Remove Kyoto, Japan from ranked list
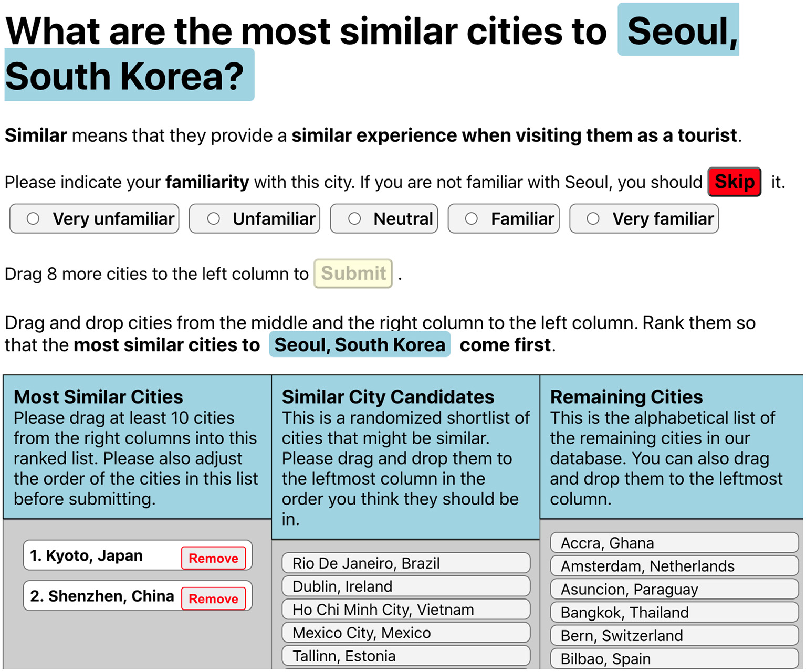 (x=213, y=558)
